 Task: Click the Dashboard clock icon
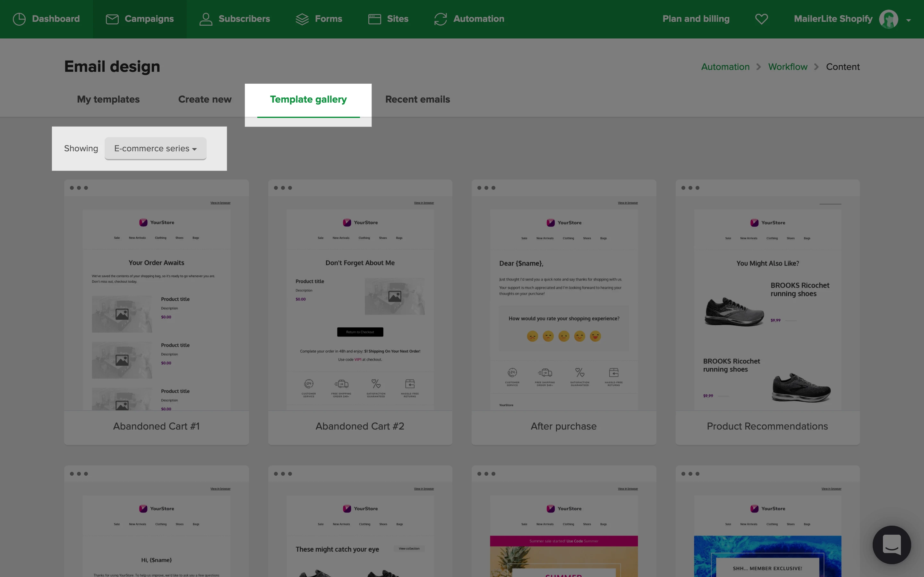point(19,19)
